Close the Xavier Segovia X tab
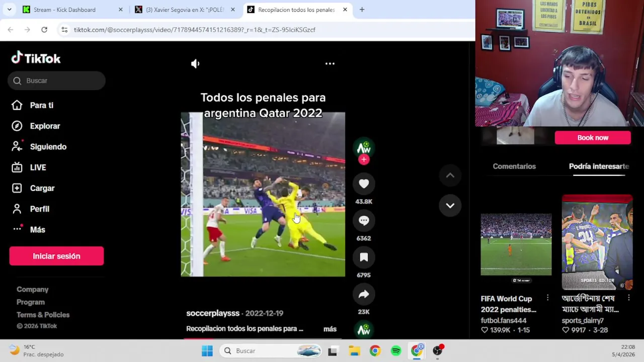Image resolution: width=644 pixels, height=362 pixels. [x=232, y=10]
